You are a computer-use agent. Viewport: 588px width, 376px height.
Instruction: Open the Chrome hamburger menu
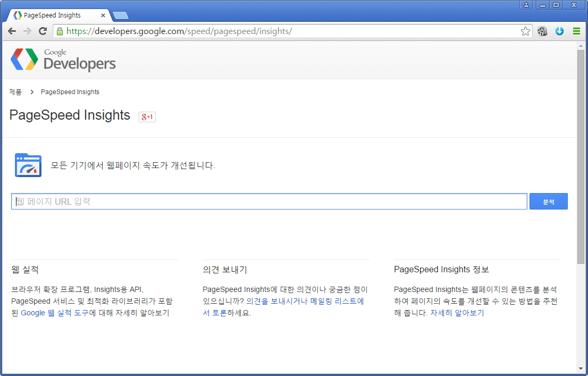point(576,31)
